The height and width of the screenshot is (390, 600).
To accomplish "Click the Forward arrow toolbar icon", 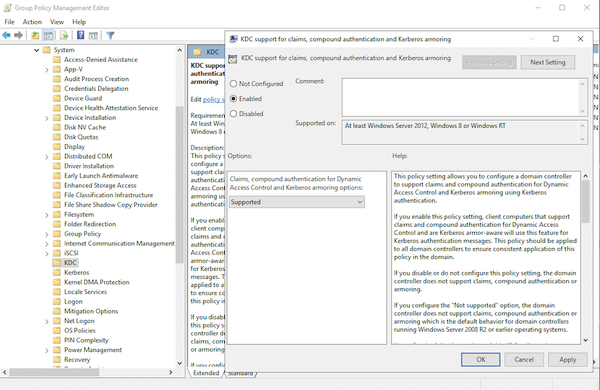I will (18, 36).
